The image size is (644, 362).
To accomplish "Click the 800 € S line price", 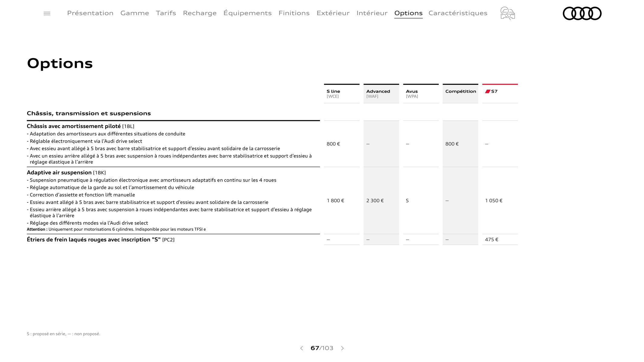I will [x=333, y=144].
